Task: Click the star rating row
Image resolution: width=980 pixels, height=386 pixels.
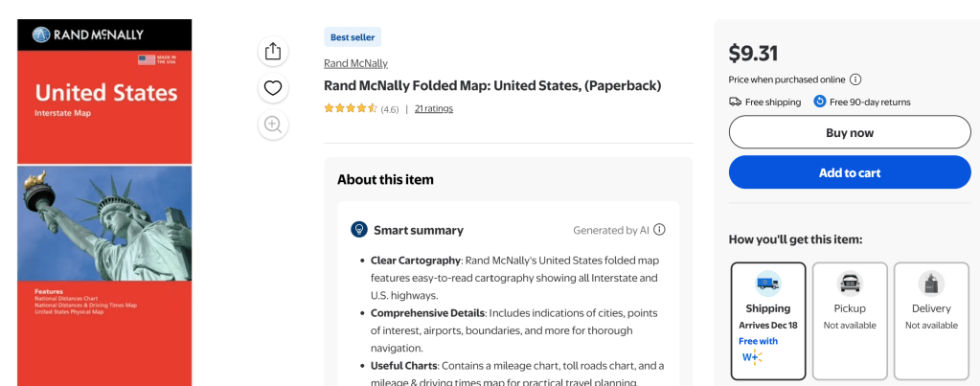Action: click(351, 108)
